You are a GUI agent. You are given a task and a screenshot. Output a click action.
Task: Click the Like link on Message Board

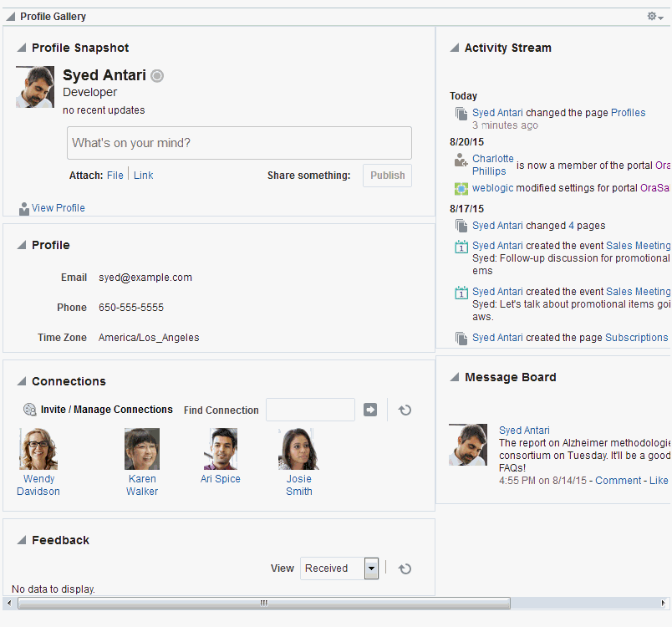pyautogui.click(x=659, y=481)
